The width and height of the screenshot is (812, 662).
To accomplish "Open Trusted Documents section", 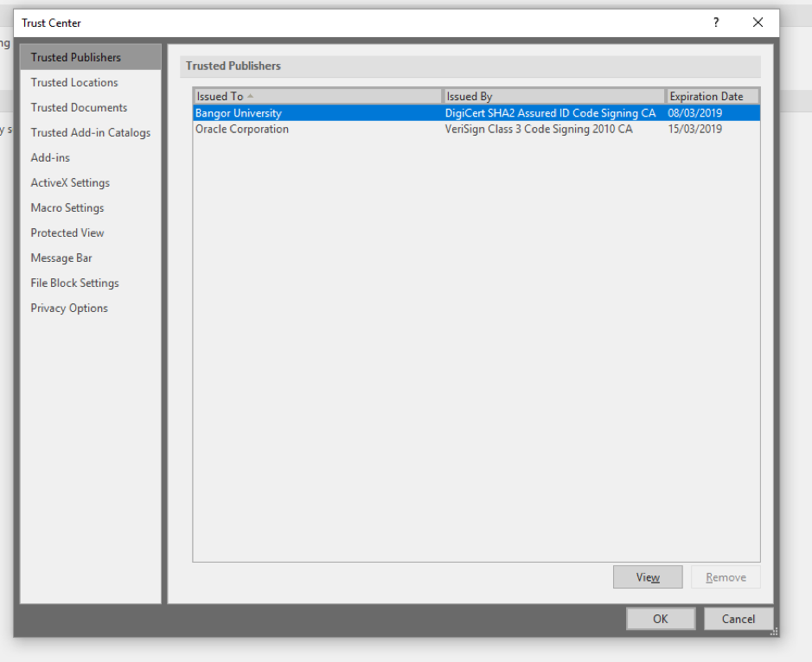I will click(x=91, y=107).
